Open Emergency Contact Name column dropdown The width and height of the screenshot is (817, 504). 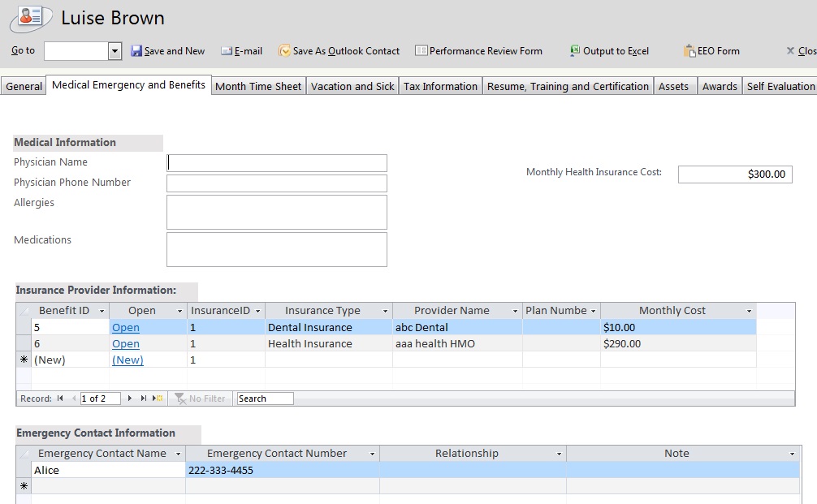pos(178,454)
